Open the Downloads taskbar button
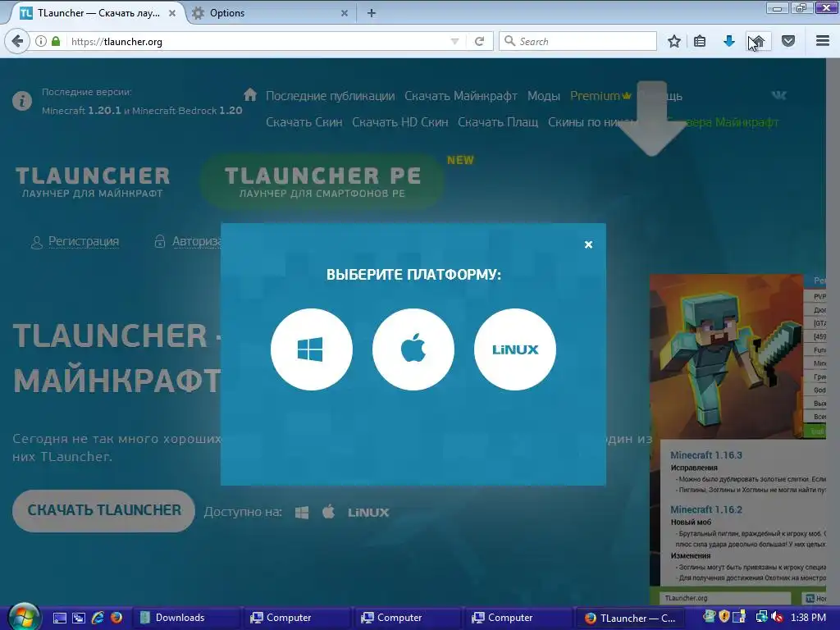This screenshot has height=630, width=840. [x=186, y=618]
